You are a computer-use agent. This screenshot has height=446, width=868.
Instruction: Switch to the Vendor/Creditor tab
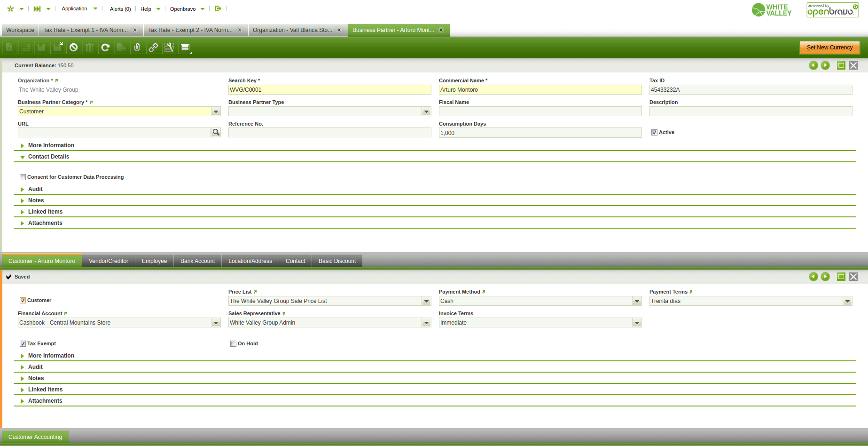(108, 261)
